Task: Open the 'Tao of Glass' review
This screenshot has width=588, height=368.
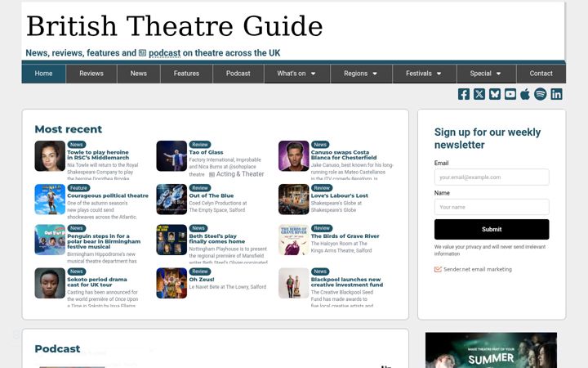Action: [206, 152]
